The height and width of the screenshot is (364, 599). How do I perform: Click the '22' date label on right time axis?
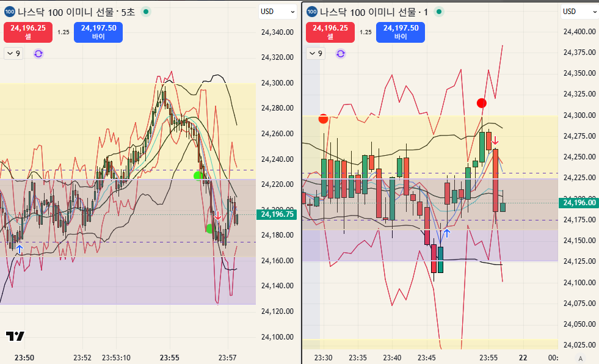[523, 358]
